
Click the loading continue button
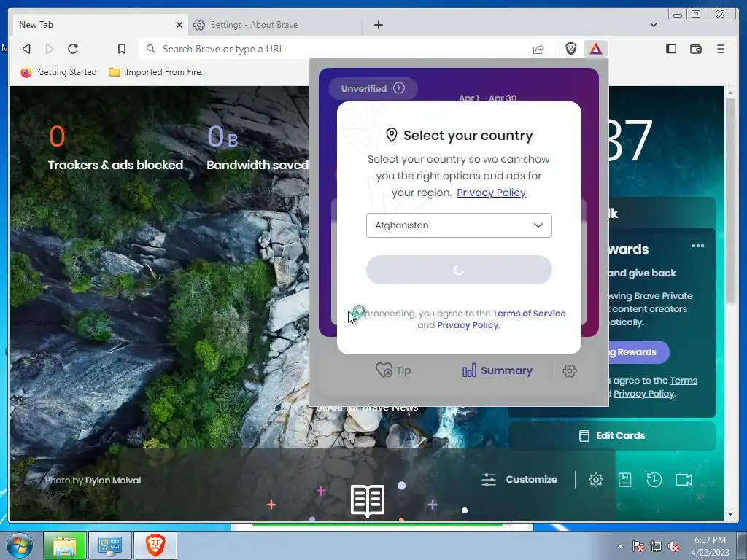459,270
